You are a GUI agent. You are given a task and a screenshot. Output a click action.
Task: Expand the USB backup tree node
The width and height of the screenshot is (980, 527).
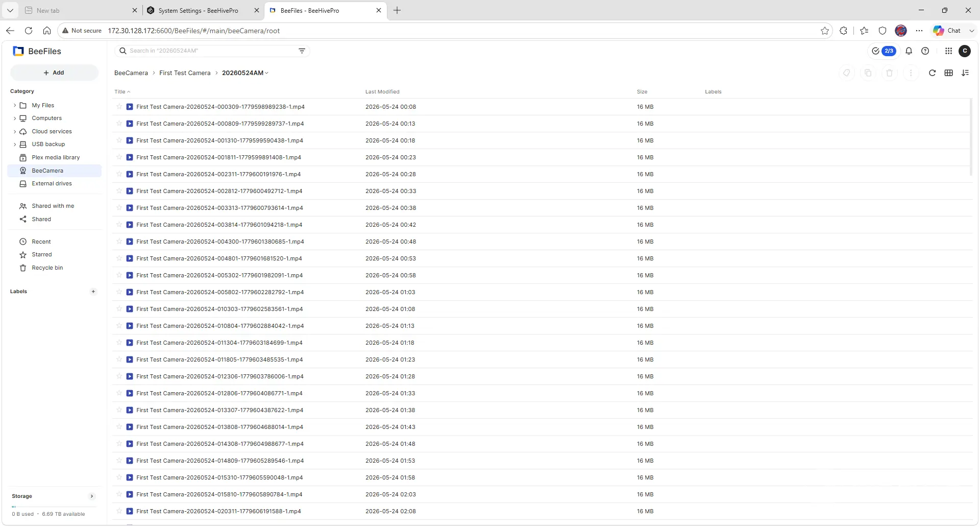(x=14, y=145)
